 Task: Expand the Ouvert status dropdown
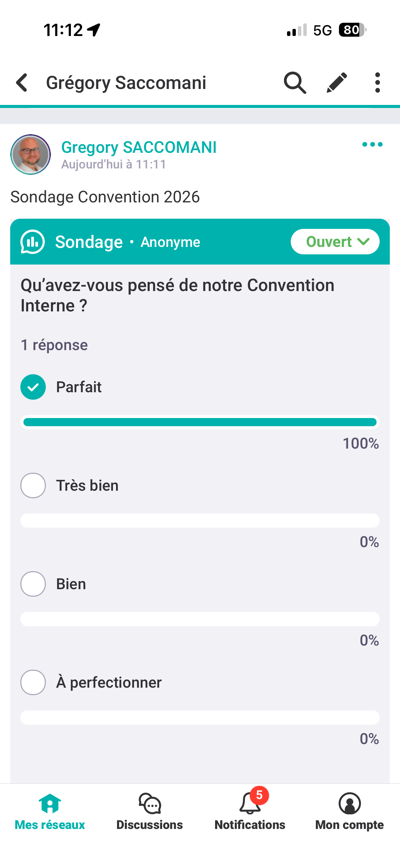(x=335, y=242)
